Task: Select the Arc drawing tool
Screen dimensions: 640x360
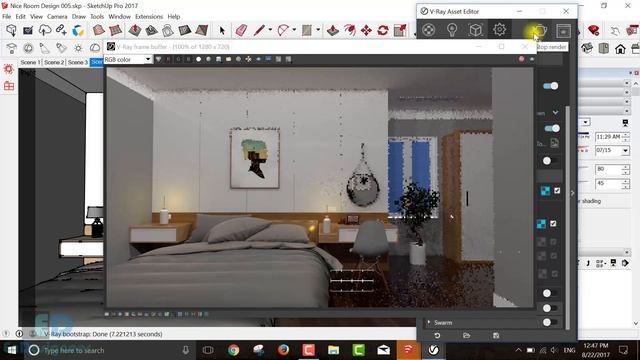Action: 283,30
